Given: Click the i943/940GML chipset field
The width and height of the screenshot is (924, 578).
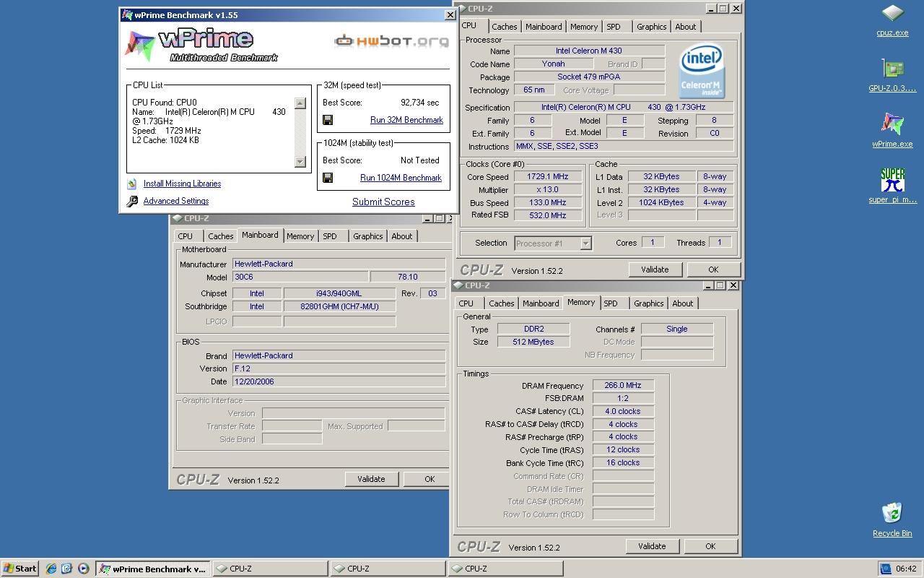Looking at the screenshot, I should (339, 293).
